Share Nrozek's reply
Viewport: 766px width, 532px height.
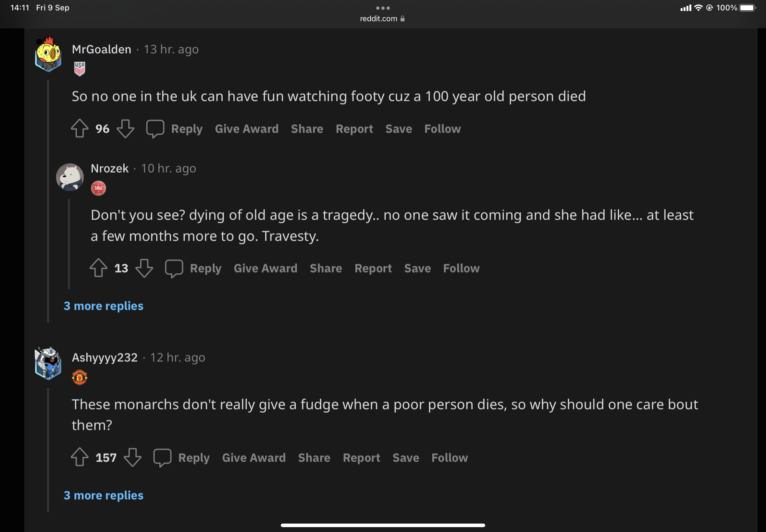(326, 268)
